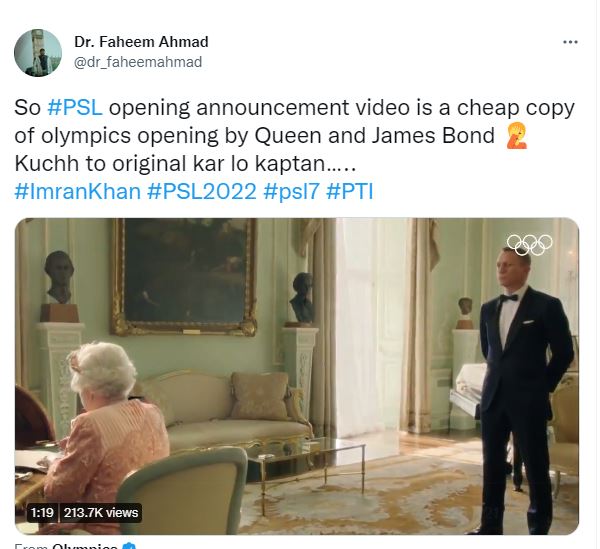Follow the #PSL2022 hashtag link

click(202, 191)
